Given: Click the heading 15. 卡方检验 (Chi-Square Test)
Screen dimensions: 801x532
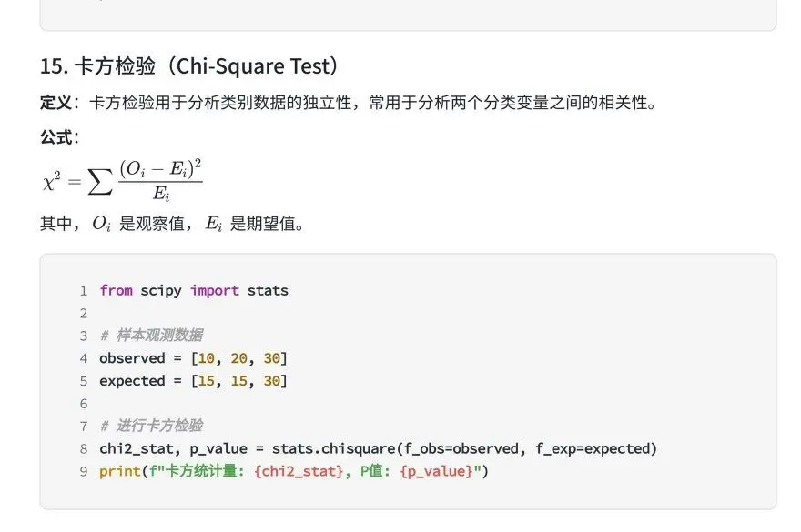Looking at the screenshot, I should point(189,66).
